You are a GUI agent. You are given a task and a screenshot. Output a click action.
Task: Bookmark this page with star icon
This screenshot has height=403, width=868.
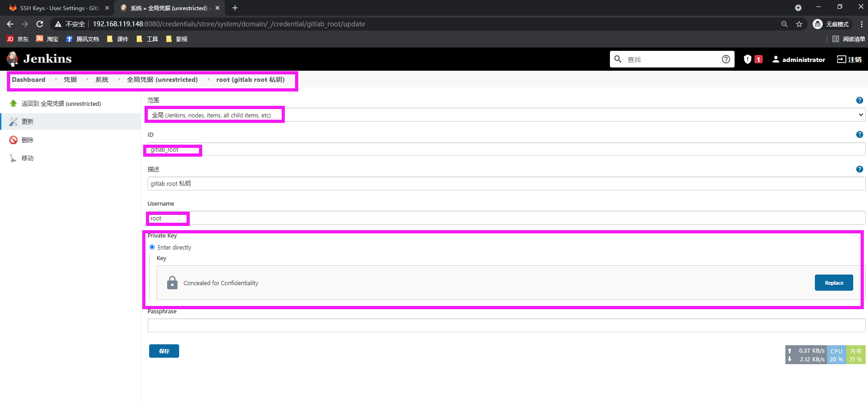tap(799, 24)
